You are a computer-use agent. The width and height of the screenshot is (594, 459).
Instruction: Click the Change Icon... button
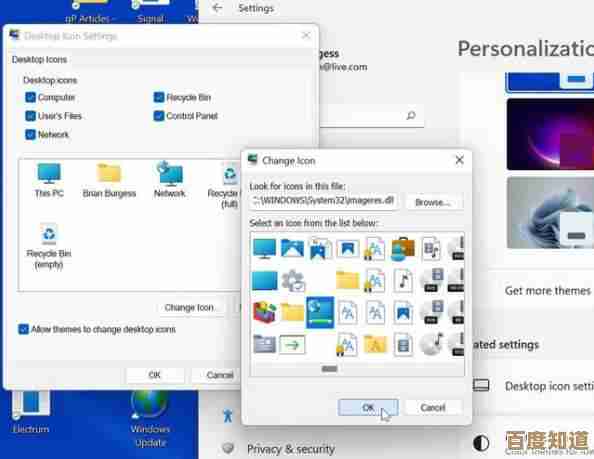tap(189, 308)
